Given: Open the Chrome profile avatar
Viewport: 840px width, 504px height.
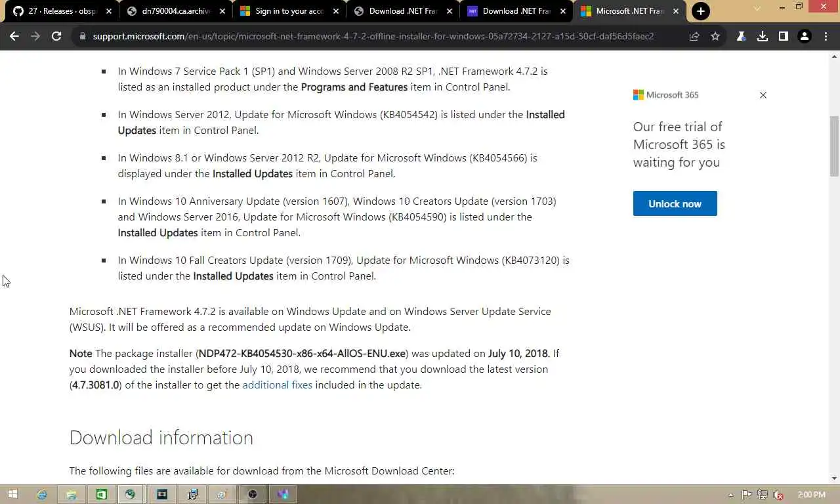Looking at the screenshot, I should [x=804, y=36].
